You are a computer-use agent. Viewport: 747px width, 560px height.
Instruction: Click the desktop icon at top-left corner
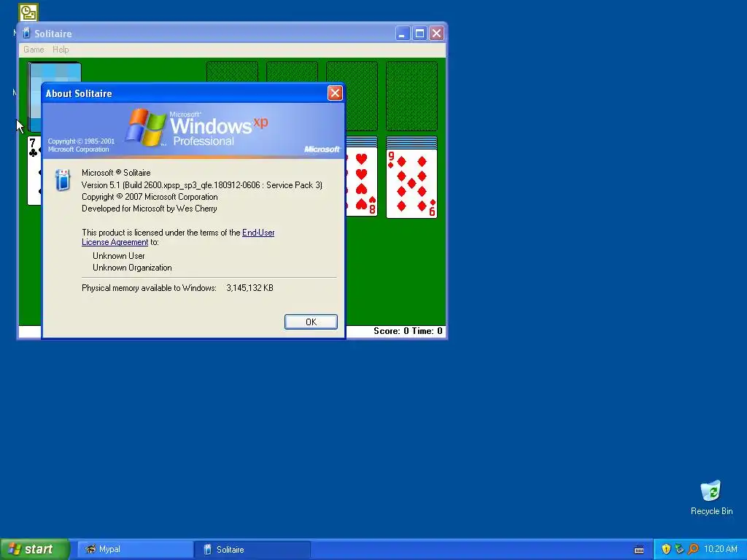pyautogui.click(x=28, y=12)
